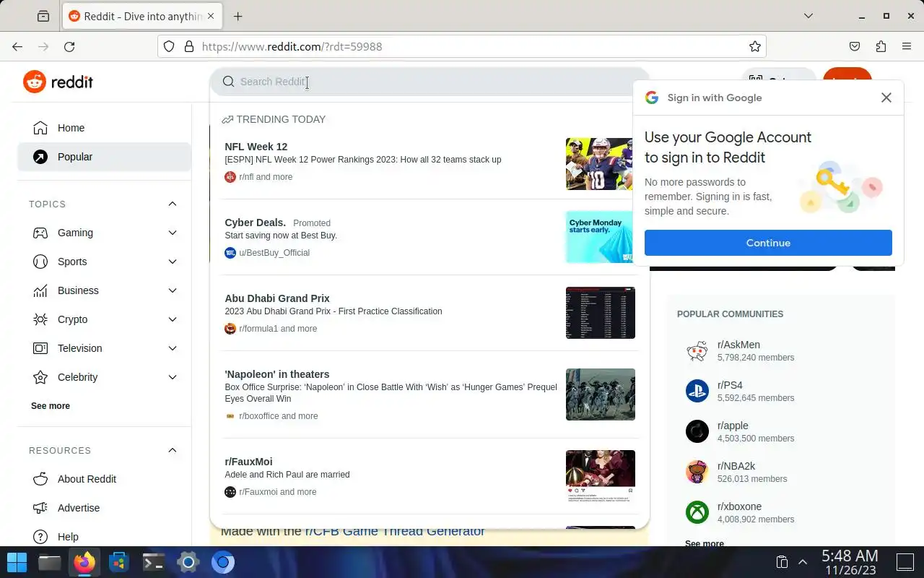Go back in browser history
This screenshot has height=578, width=924.
17,46
